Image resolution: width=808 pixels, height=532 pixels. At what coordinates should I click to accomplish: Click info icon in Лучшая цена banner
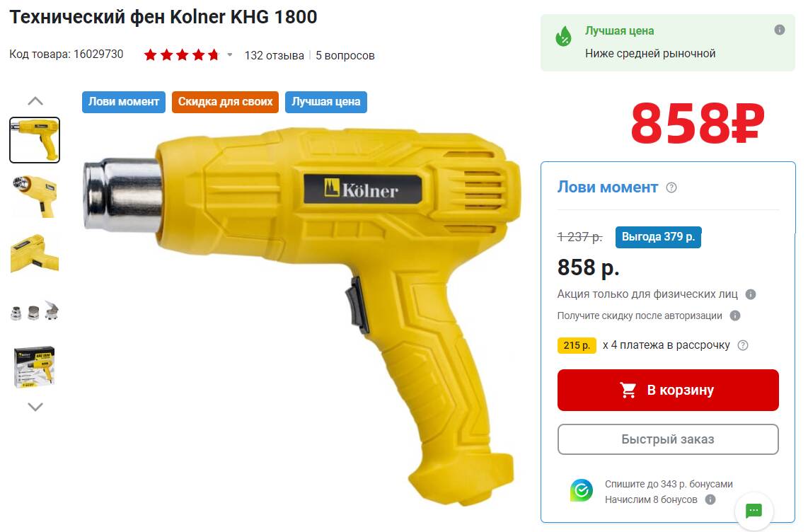pos(779,30)
